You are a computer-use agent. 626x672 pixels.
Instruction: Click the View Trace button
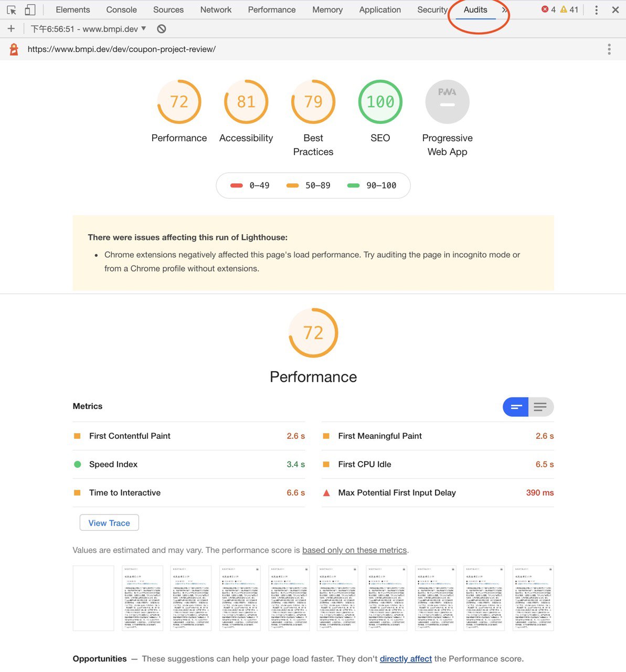point(109,523)
